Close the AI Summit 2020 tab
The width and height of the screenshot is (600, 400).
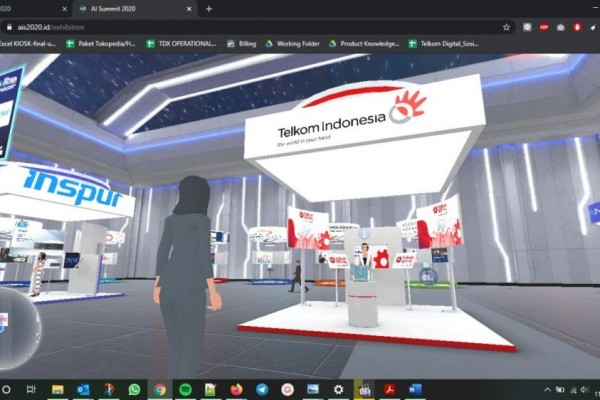point(189,9)
